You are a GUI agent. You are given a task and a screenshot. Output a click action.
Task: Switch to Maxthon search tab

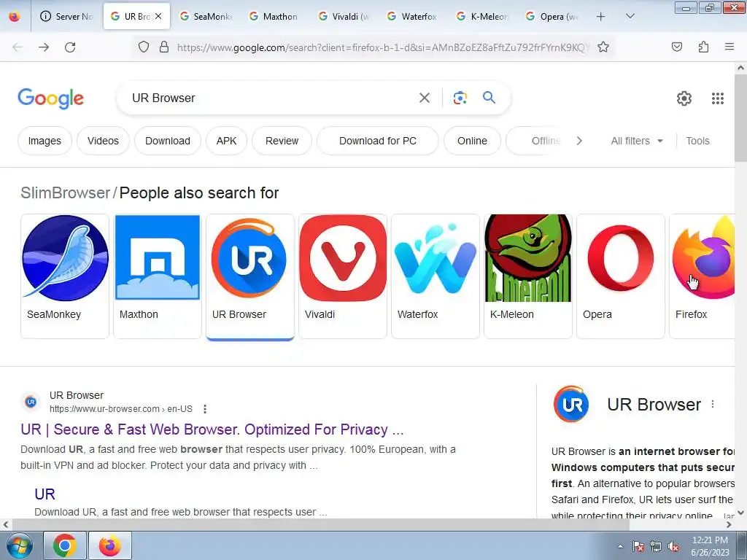(x=274, y=16)
